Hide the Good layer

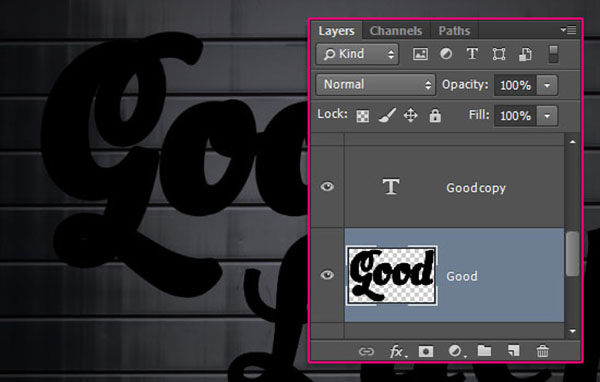click(x=327, y=275)
